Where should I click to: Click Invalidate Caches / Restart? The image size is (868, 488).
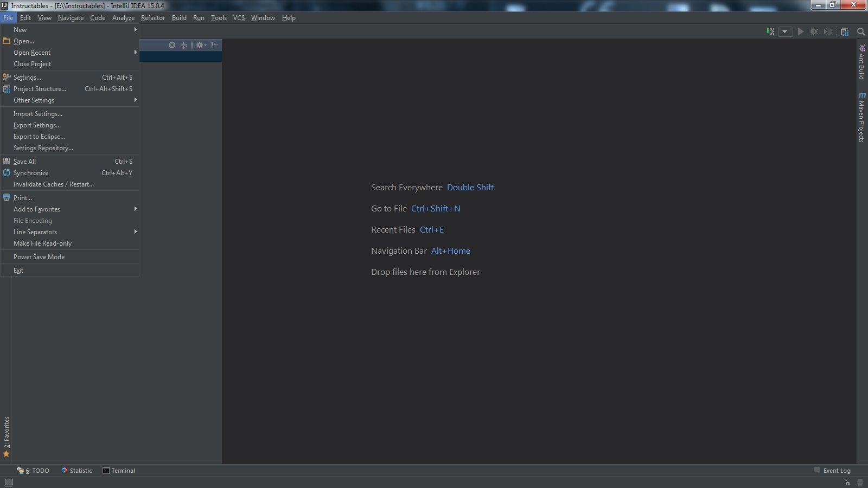(53, 184)
